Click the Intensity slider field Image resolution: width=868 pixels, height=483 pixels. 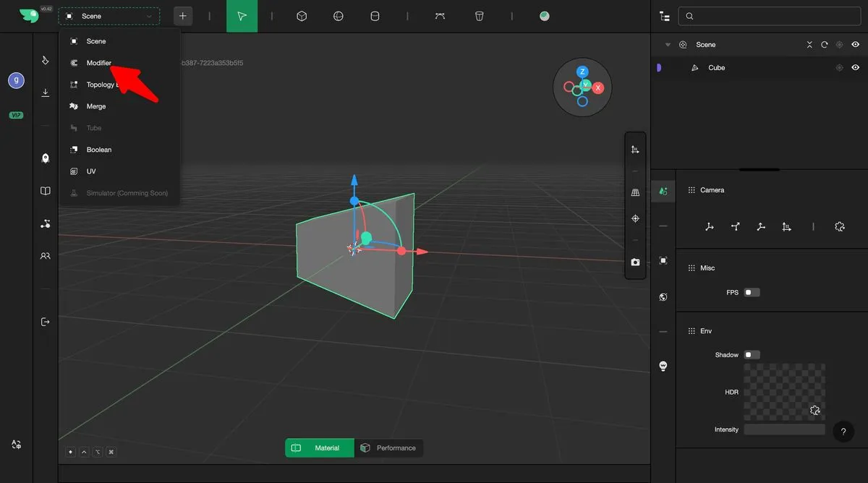point(784,429)
